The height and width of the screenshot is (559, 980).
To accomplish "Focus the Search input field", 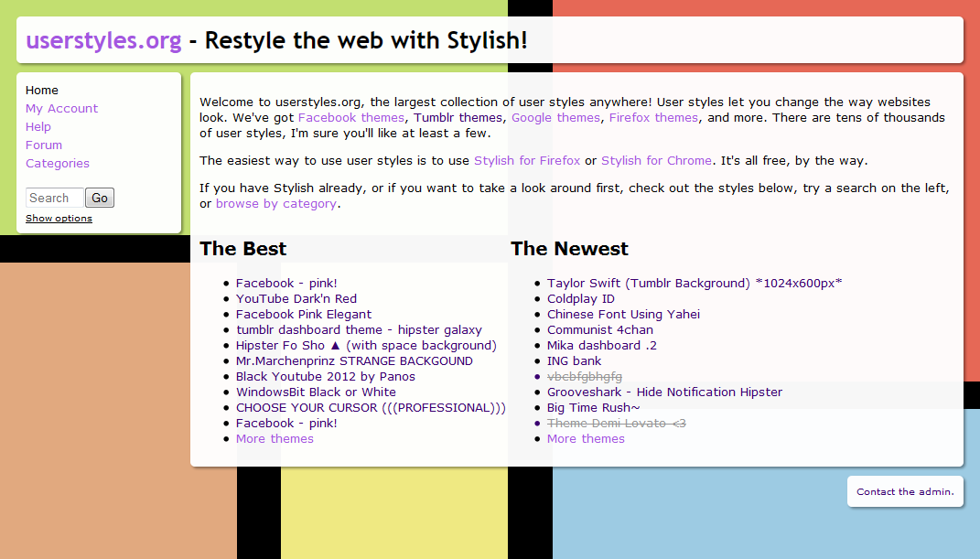I will coord(54,198).
